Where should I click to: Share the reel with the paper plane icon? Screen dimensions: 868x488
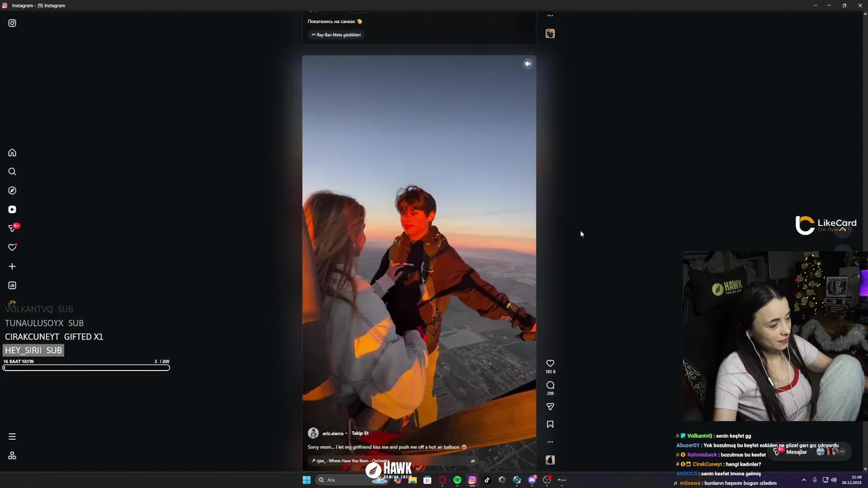tap(550, 407)
